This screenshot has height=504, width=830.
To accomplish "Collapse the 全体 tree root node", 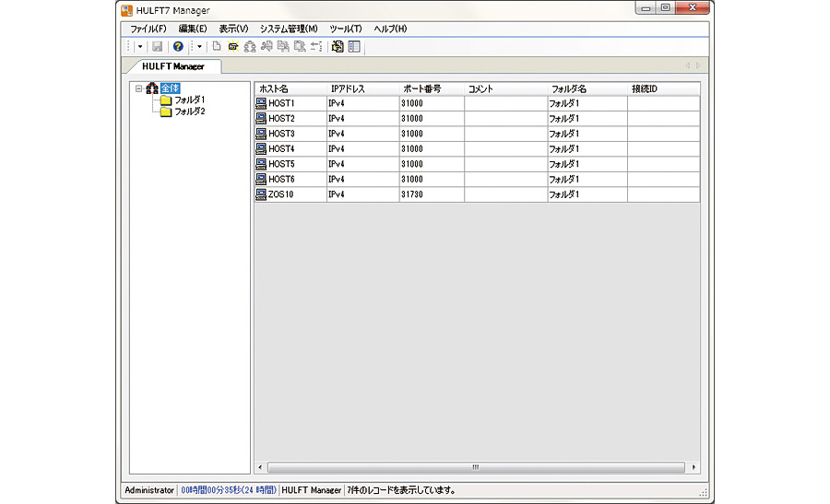I will click(x=138, y=88).
